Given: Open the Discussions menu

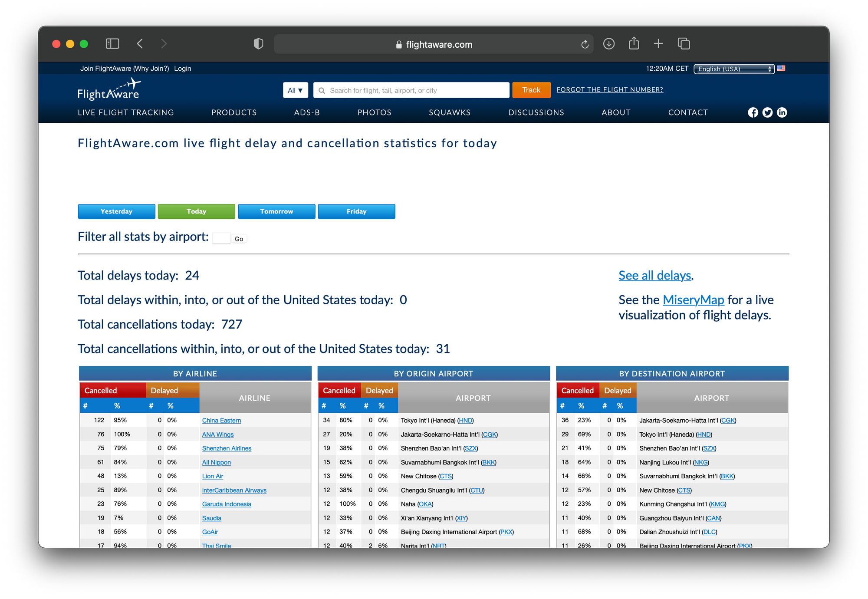Looking at the screenshot, I should (x=536, y=112).
